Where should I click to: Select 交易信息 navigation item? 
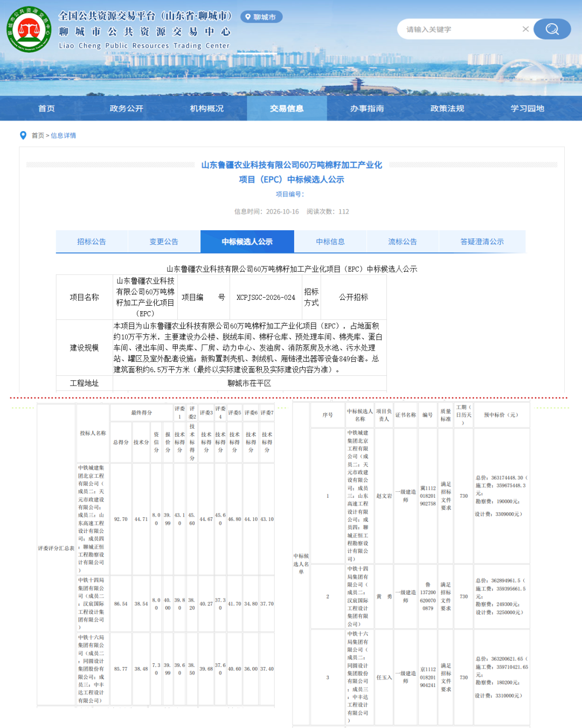click(287, 108)
